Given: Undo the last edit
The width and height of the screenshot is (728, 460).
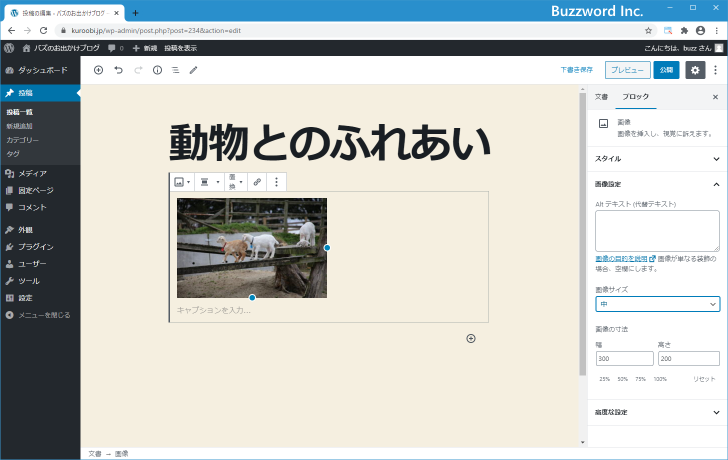Looking at the screenshot, I should 118,70.
